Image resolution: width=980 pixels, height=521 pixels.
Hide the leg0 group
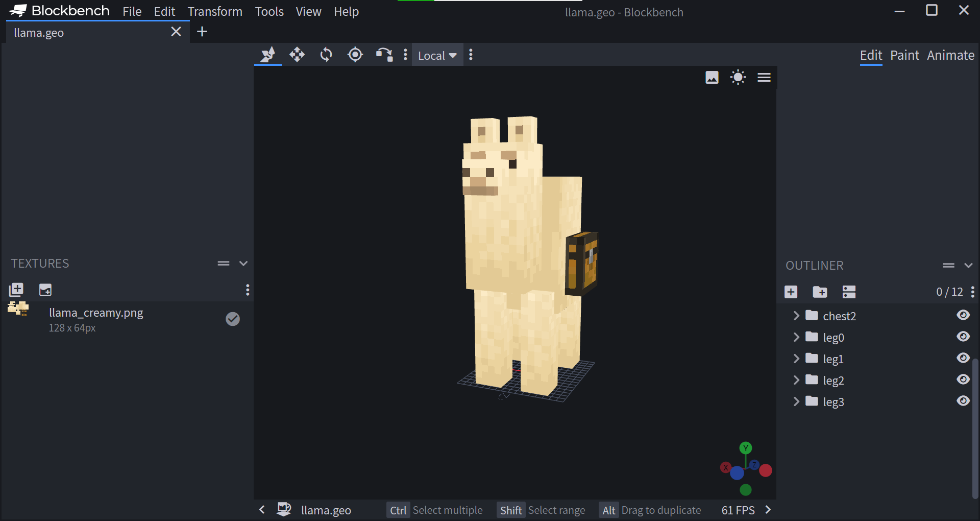point(963,337)
